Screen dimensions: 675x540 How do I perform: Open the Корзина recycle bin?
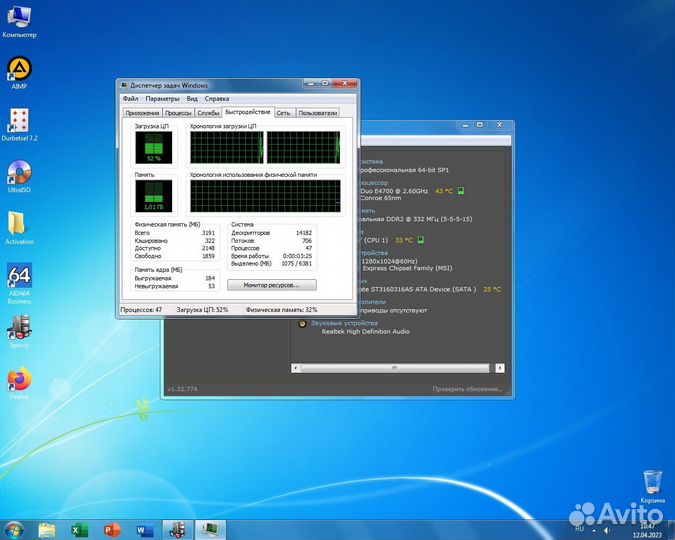pyautogui.click(x=652, y=487)
